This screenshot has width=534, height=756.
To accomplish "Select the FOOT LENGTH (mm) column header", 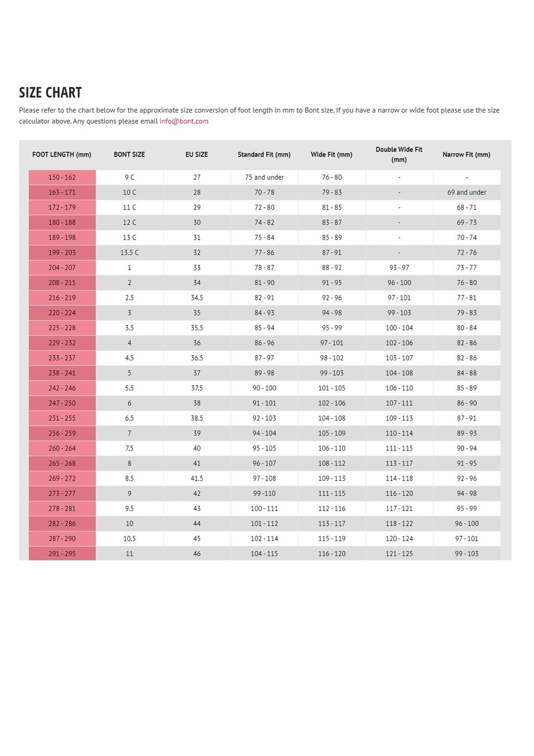I will tap(62, 154).
